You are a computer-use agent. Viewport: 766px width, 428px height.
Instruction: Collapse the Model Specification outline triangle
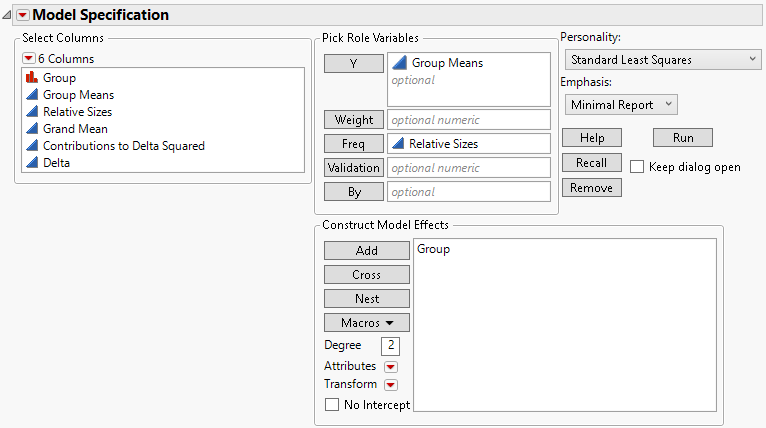pyautogui.click(x=7, y=15)
